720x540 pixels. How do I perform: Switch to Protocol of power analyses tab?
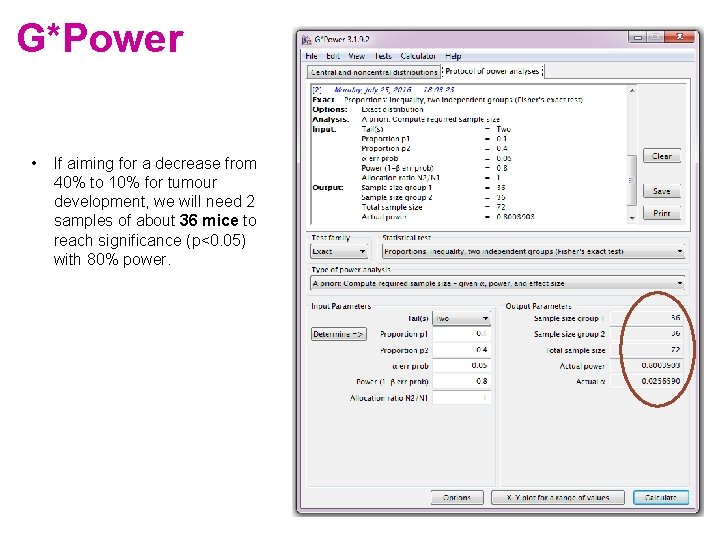[x=492, y=71]
